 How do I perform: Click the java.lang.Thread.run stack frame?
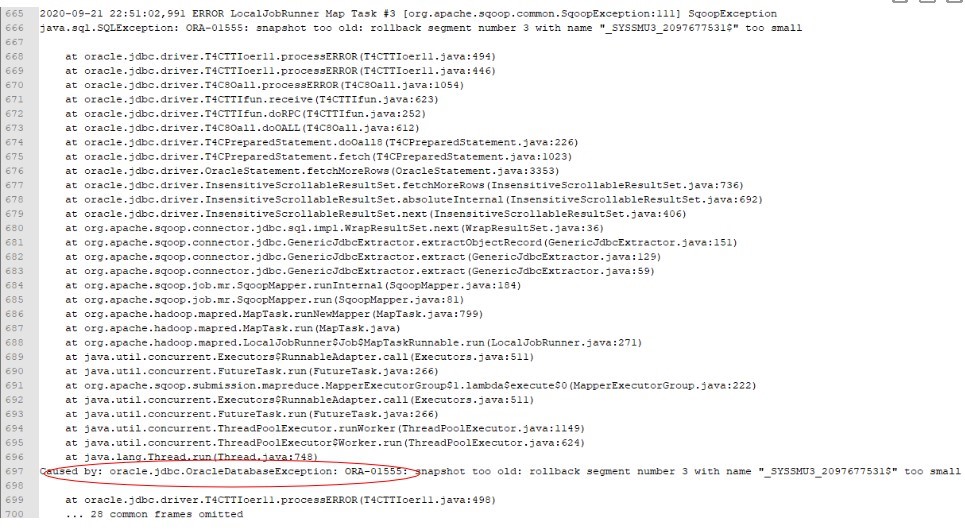click(x=191, y=457)
